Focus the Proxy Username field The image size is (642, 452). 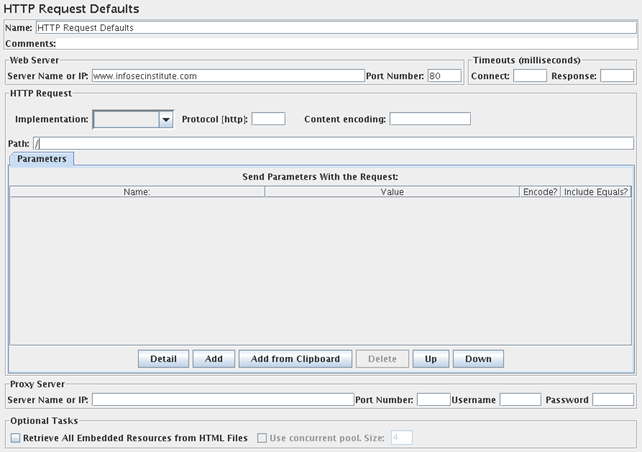point(520,400)
